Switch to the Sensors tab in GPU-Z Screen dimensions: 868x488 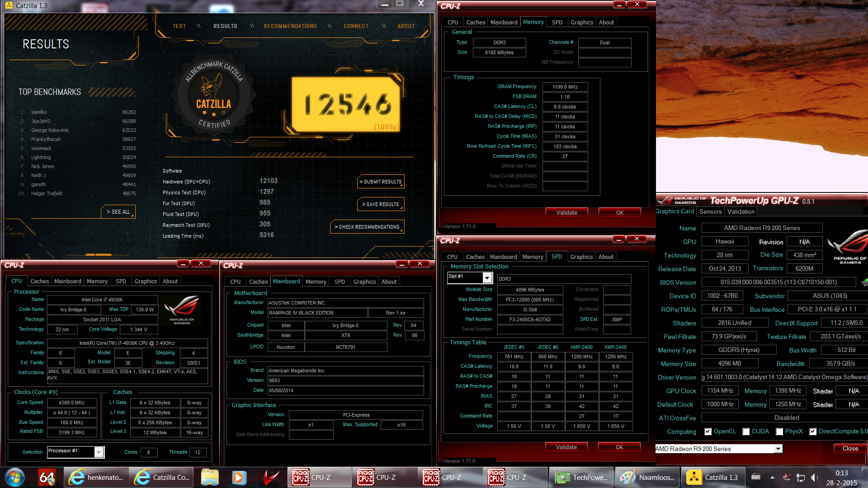710,211
